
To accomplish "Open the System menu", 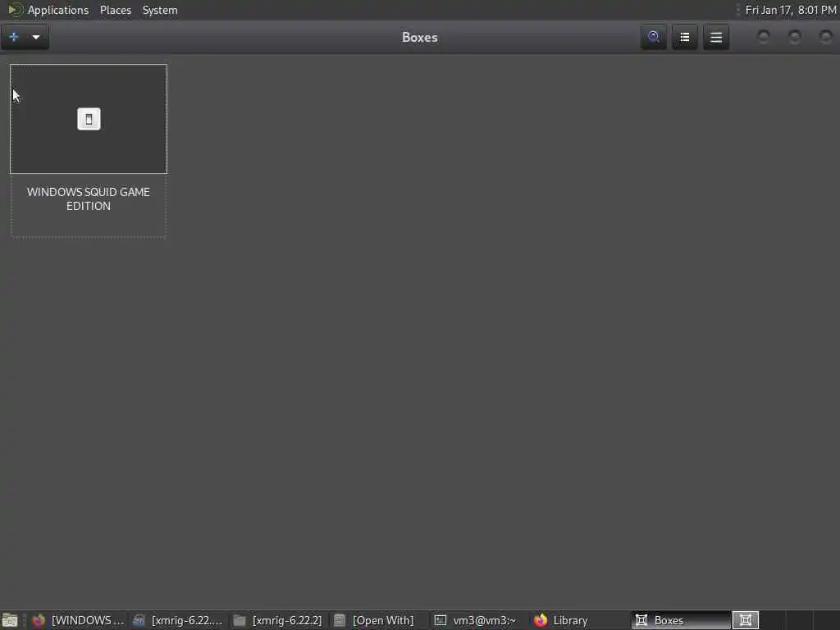I will coord(160,10).
